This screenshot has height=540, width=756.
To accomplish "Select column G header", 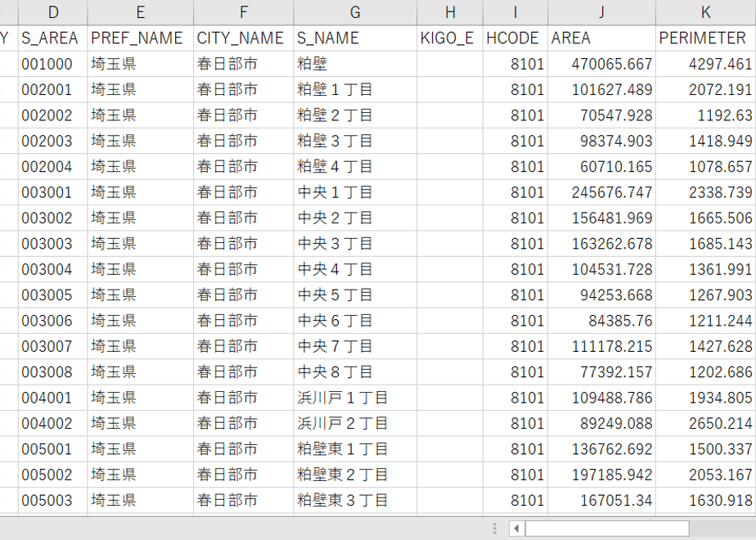I will (x=355, y=12).
